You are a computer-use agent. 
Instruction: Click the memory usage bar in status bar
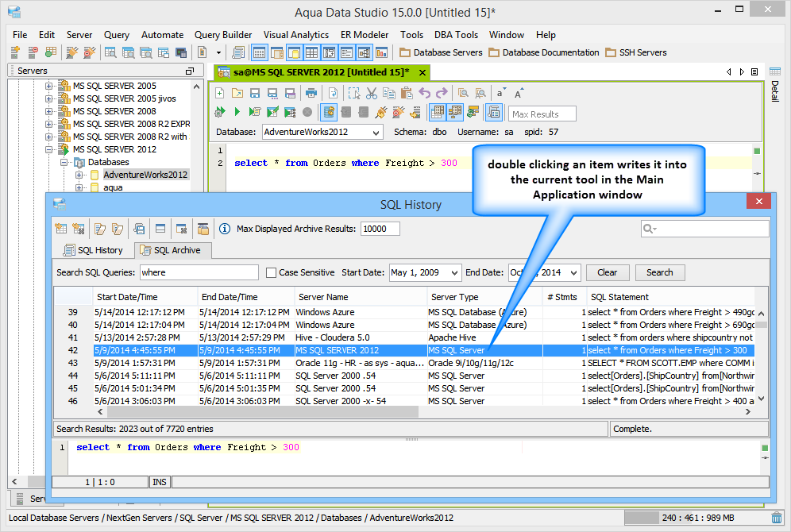click(x=696, y=518)
